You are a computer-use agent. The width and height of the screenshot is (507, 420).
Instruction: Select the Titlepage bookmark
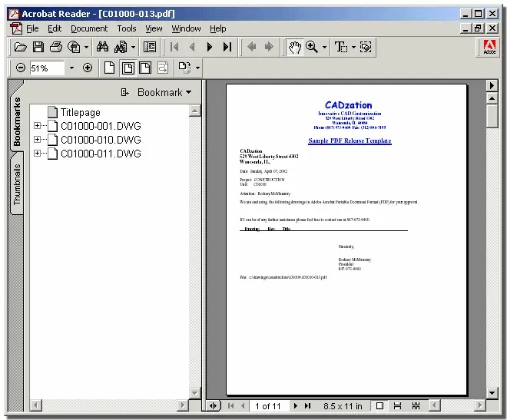(80, 112)
